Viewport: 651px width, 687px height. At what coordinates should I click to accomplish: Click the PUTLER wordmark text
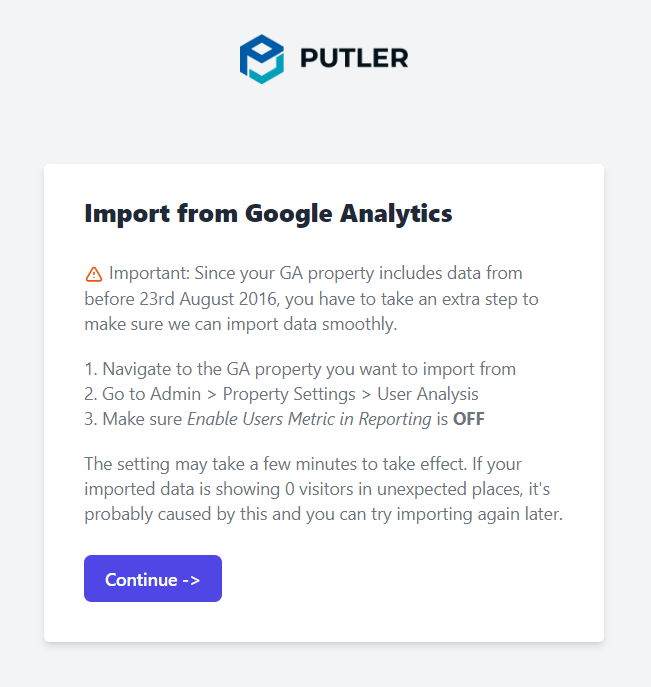(354, 58)
